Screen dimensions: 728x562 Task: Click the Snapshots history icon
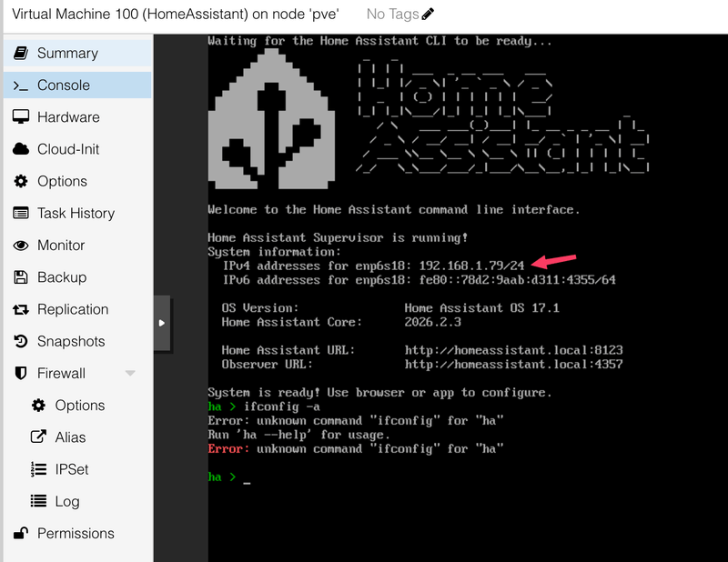tap(20, 341)
